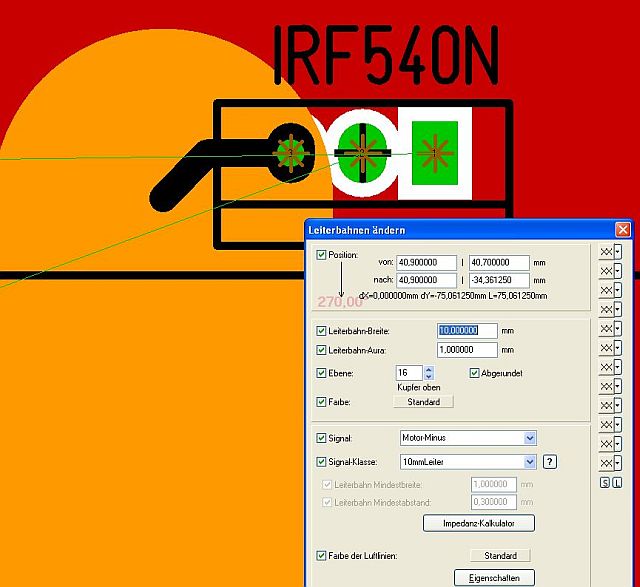Click the 'von' Y field showing 40,700000
640x587 pixels.
point(499,262)
